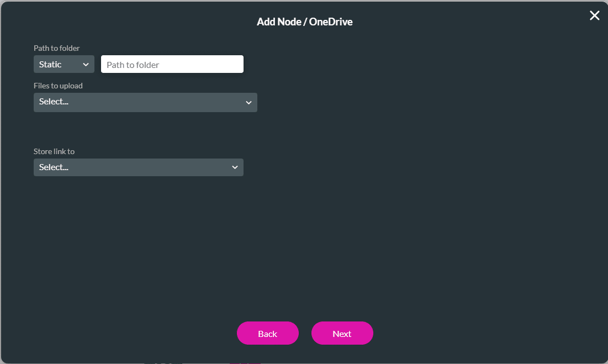The height and width of the screenshot is (364, 608).
Task: Click the chevron icon on Store link to
Action: [235, 167]
